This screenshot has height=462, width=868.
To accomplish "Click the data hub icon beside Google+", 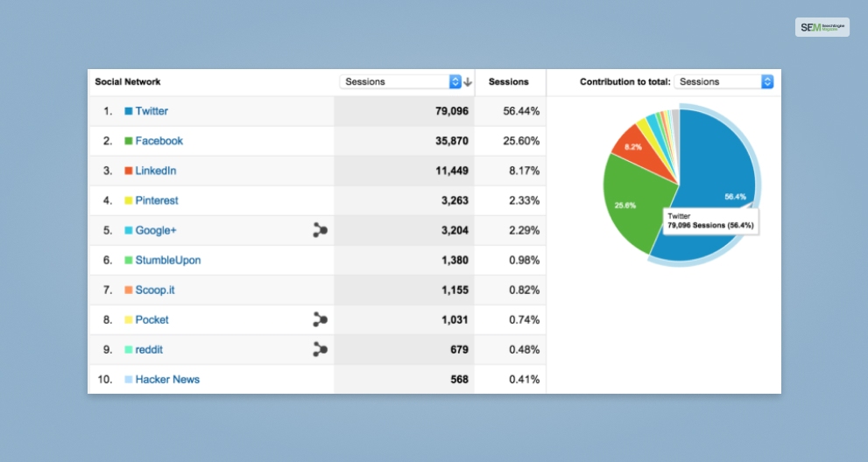I will 320,230.
